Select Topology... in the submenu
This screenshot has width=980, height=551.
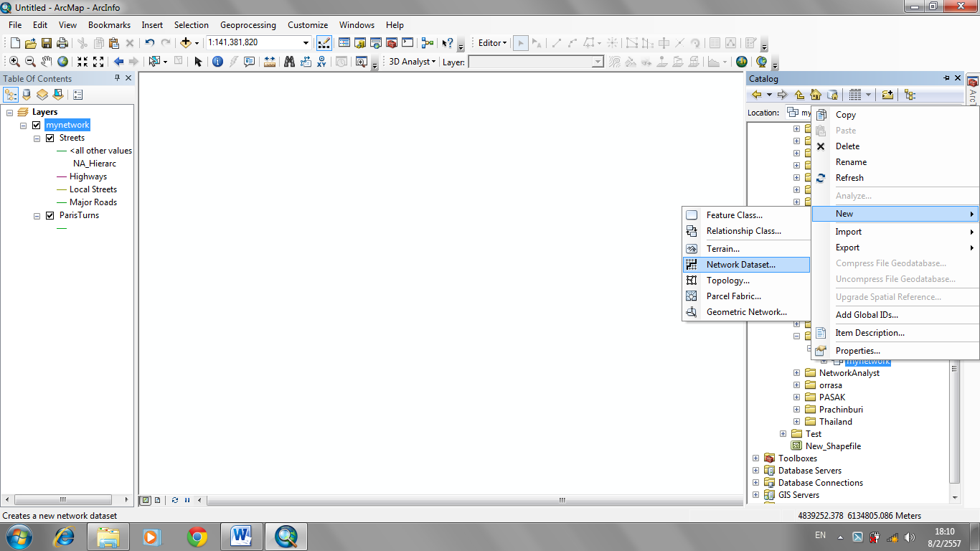click(x=746, y=281)
